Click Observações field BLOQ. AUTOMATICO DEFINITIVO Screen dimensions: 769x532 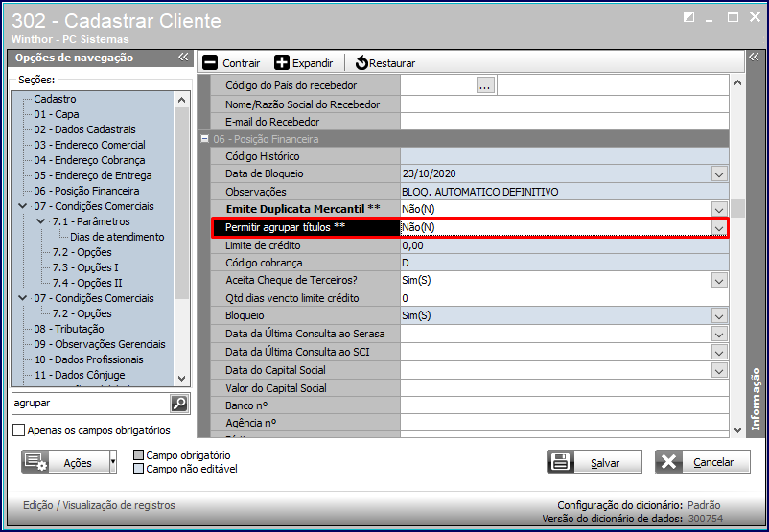tap(564, 192)
